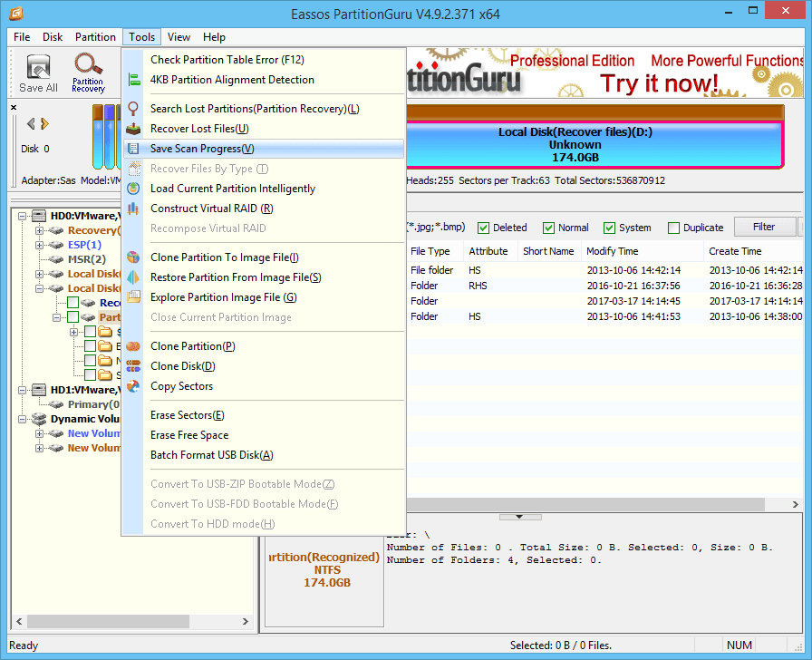
Task: Click the HD0:VMware hard disk icon
Action: pyautogui.click(x=39, y=216)
